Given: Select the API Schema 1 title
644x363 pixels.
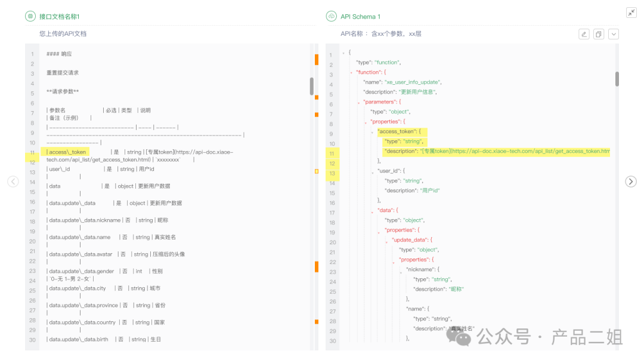Looking at the screenshot, I should (360, 17).
